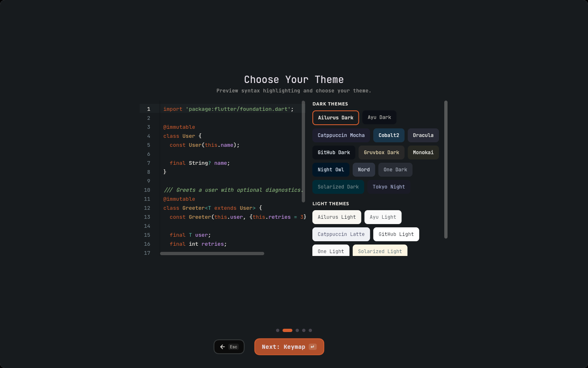Click line number 1 in preview gutter
This screenshot has width=588, height=368.
(x=149, y=109)
